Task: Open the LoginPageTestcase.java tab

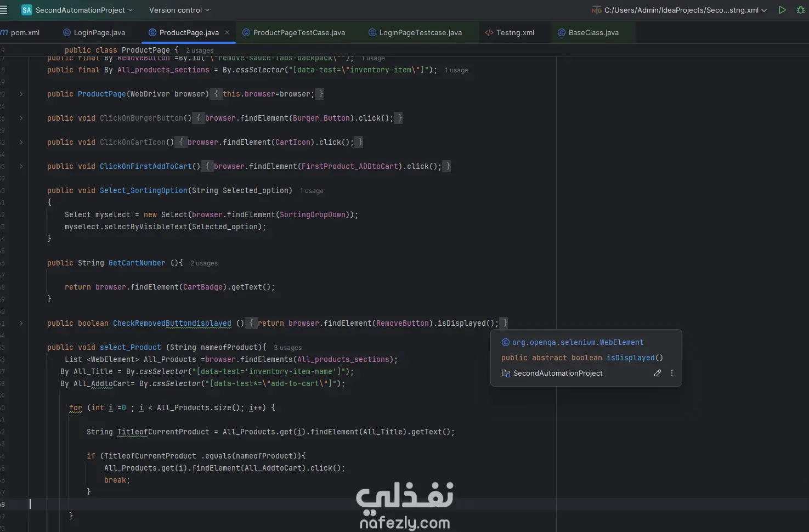Action: [x=415, y=32]
